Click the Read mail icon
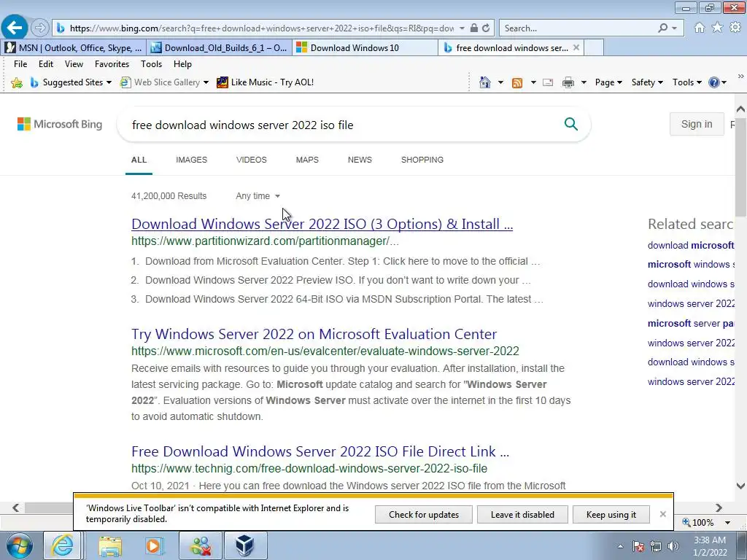Viewport: 747px width, 560px height. [548, 82]
